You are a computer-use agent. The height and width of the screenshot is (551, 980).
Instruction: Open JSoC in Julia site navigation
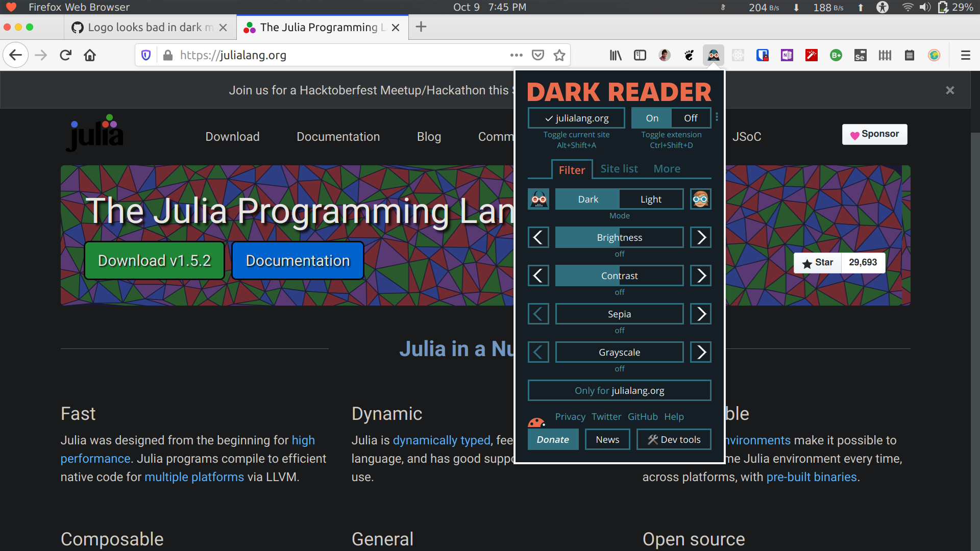pyautogui.click(x=747, y=136)
